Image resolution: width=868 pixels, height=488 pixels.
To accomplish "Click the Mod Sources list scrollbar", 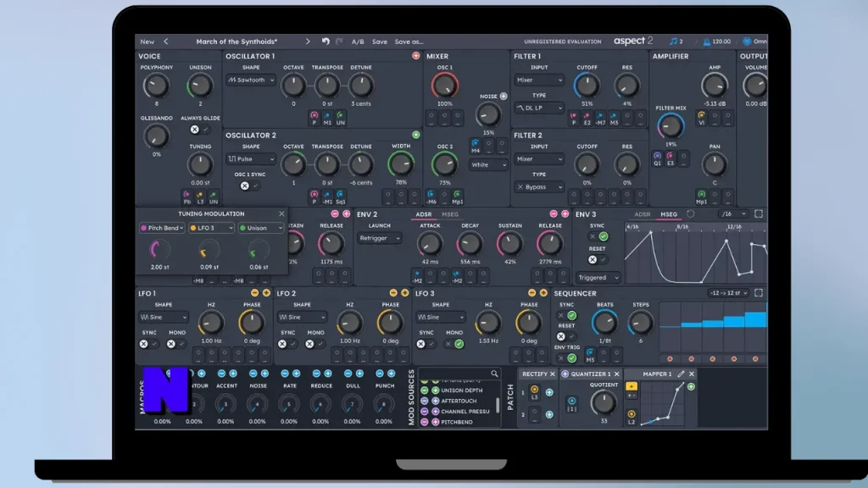I will tap(498, 404).
